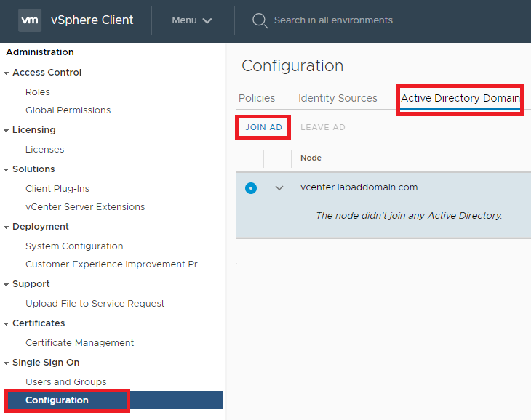Open Users and Groups
The width and height of the screenshot is (531, 420).
tap(65, 381)
